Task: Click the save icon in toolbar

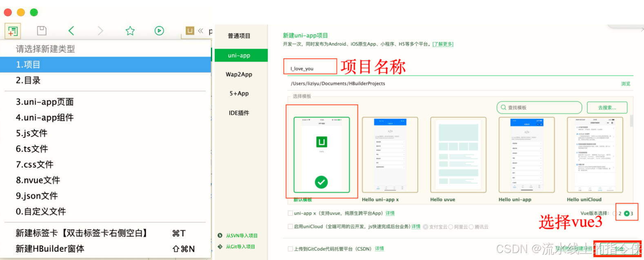Action: click(42, 31)
